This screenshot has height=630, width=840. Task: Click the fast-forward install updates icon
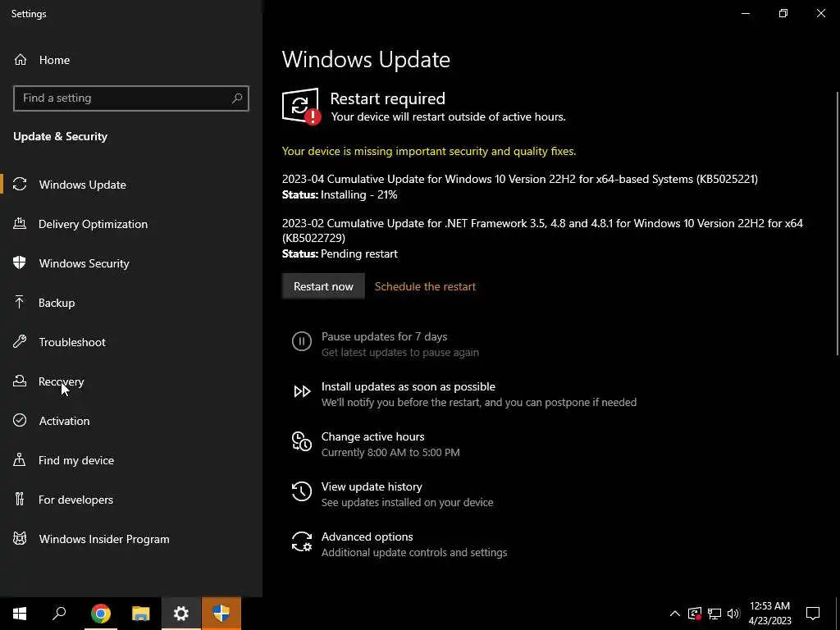302,391
